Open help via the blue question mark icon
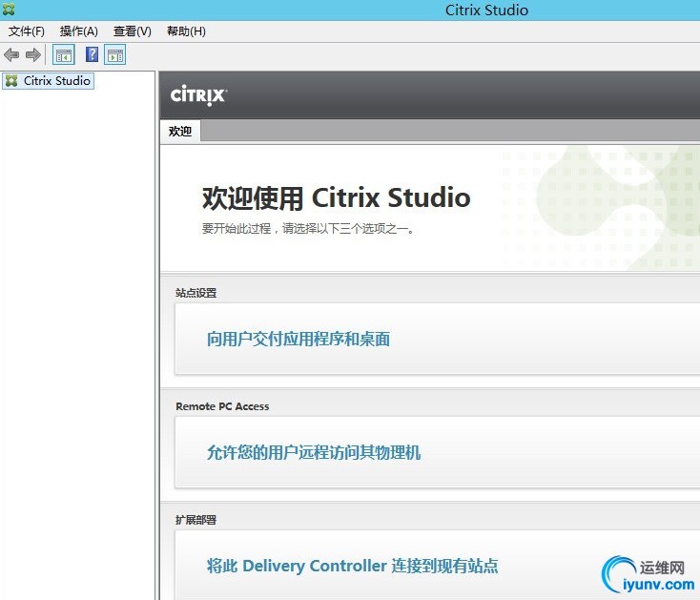700x600 pixels. pos(92,54)
